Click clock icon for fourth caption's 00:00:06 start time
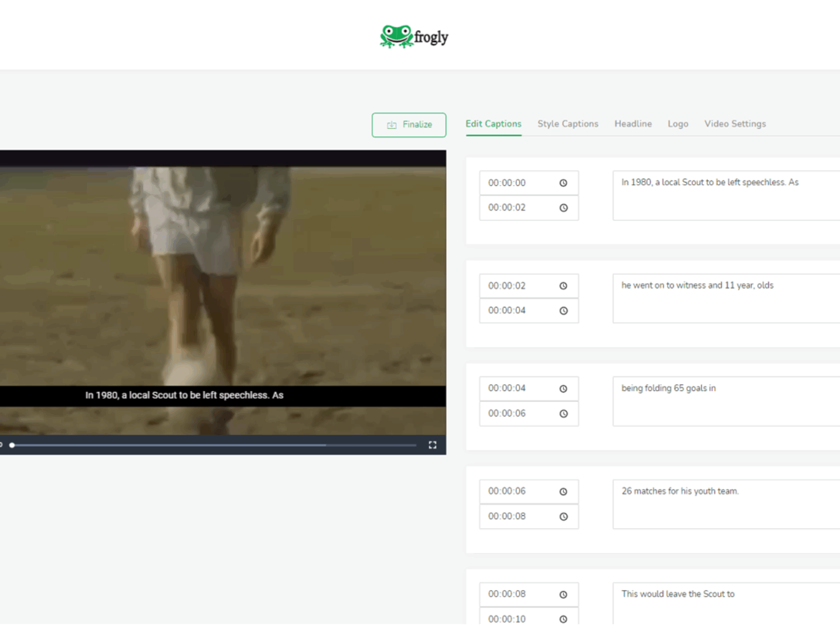This screenshot has width=840, height=630. (563, 492)
